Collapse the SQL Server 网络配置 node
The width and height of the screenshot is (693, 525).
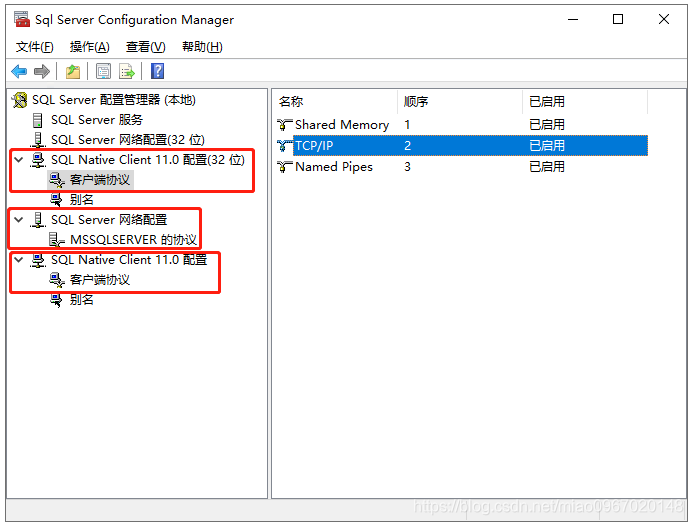[x=19, y=219]
